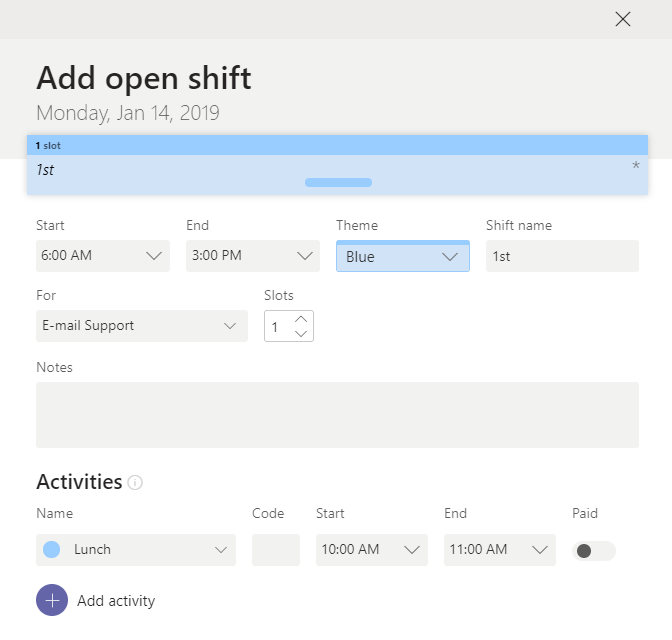Click the purple plus Add activity icon
The width and height of the screenshot is (672, 640).
click(x=52, y=601)
